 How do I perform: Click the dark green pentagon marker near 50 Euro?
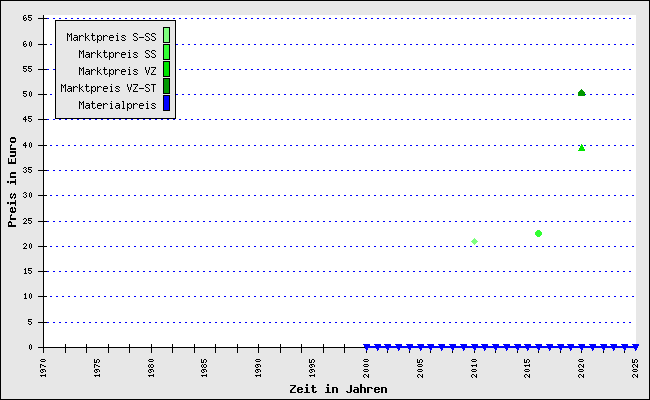582,93
